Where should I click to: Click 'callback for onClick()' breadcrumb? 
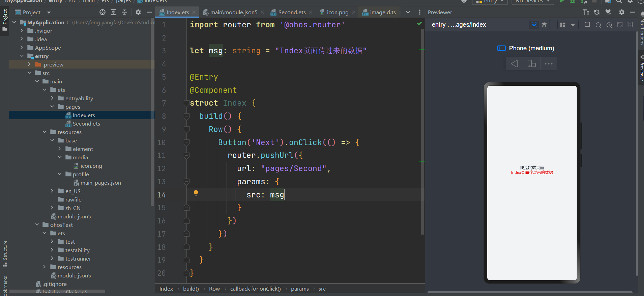point(255,289)
